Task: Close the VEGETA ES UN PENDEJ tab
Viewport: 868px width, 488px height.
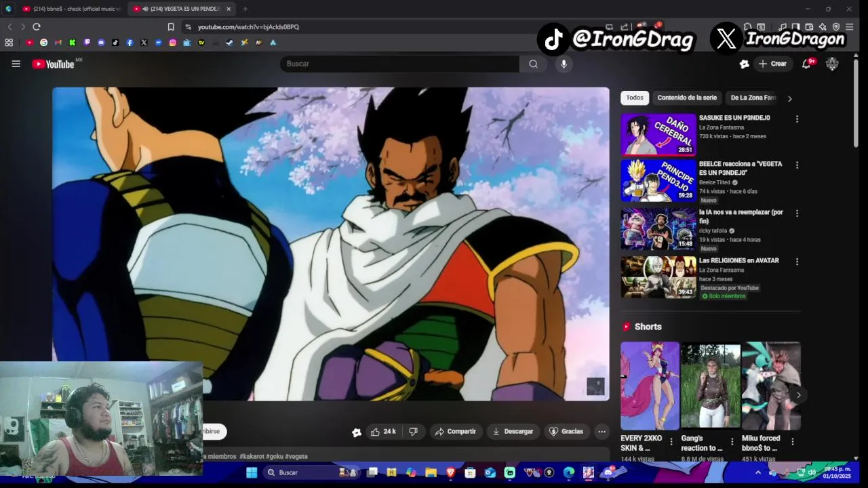Action: click(x=229, y=9)
